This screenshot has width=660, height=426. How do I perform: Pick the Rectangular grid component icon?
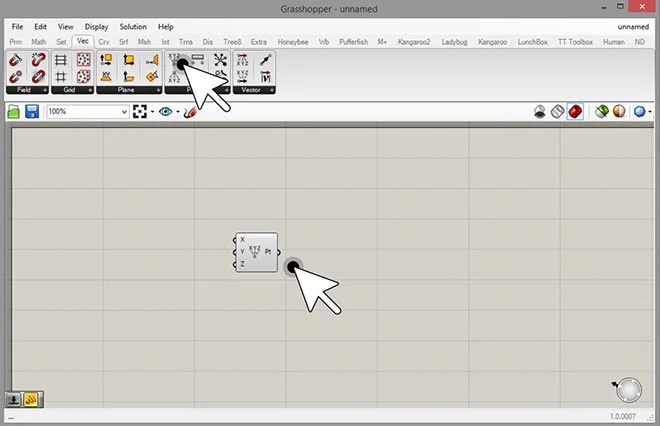click(61, 60)
